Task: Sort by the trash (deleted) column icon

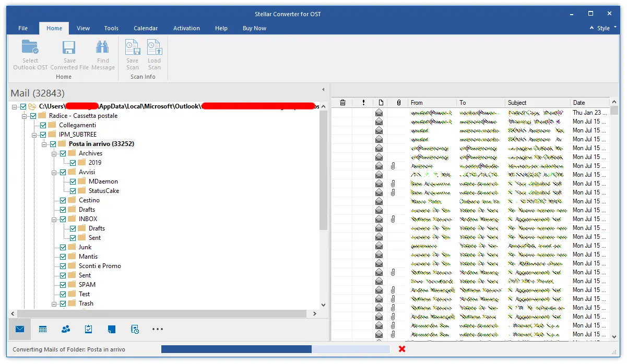Action: (342, 103)
